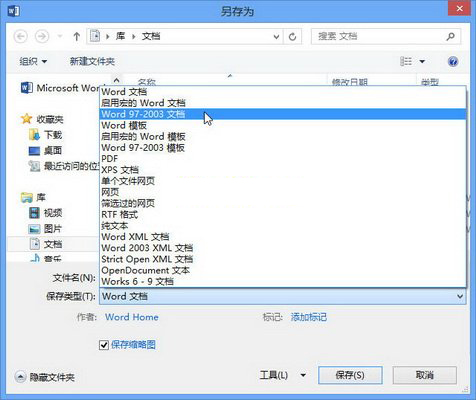This screenshot has width=476, height=400.
Task: Refresh the folder view
Action: (x=292, y=36)
